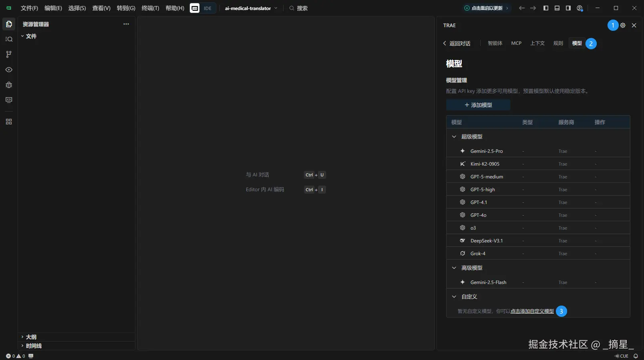This screenshot has height=360, width=644.
Task: Open the Explorer view in activity bar
Action: coord(9,24)
